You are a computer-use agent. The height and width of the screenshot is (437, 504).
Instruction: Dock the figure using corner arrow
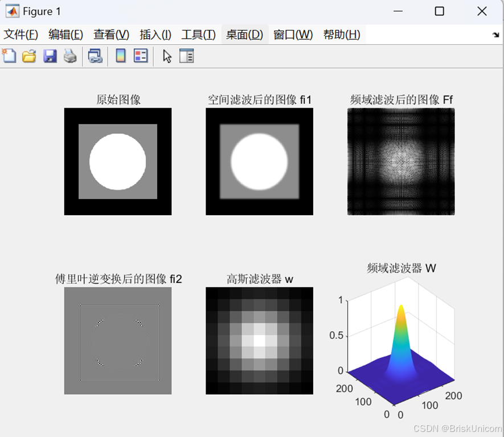[x=496, y=35]
